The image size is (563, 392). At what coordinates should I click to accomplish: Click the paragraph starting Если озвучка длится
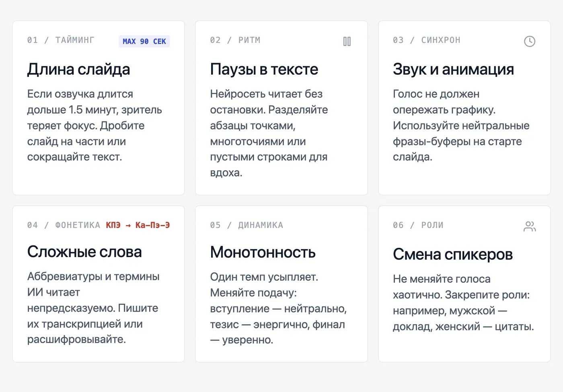point(95,125)
